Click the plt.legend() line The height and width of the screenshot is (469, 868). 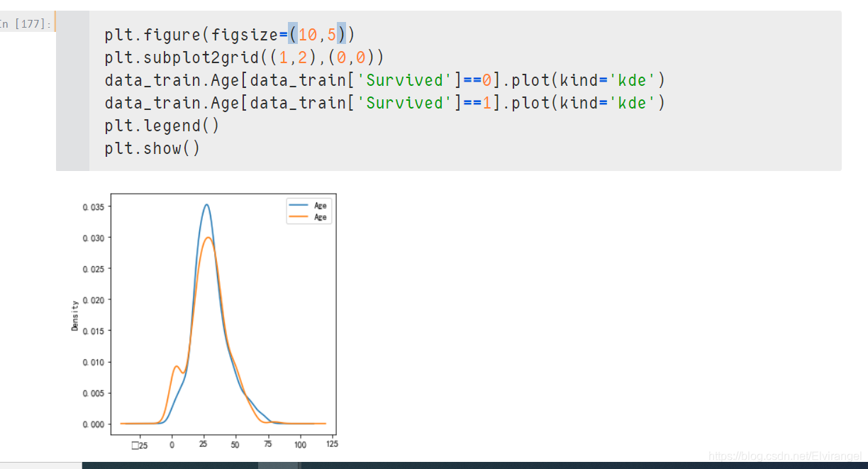pyautogui.click(x=162, y=126)
